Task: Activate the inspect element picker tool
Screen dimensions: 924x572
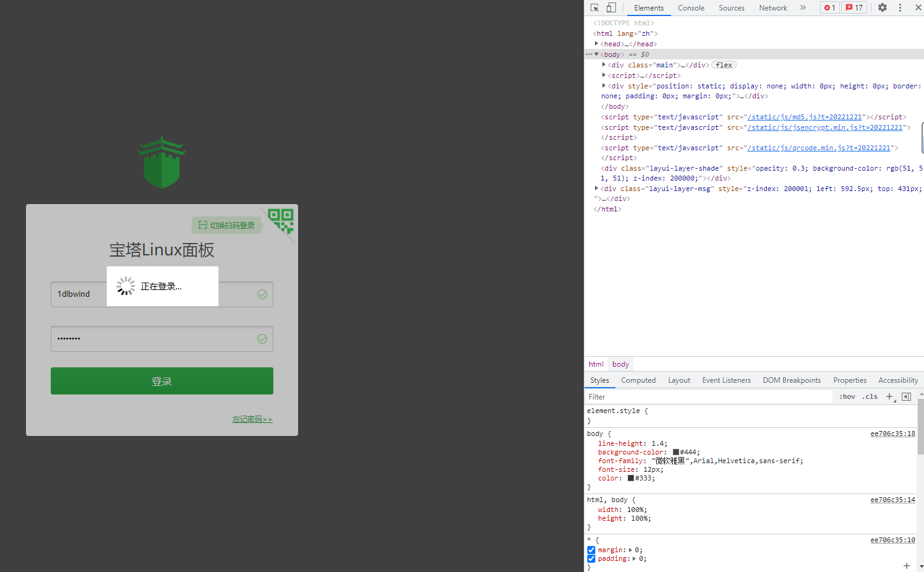Action: pyautogui.click(x=594, y=8)
